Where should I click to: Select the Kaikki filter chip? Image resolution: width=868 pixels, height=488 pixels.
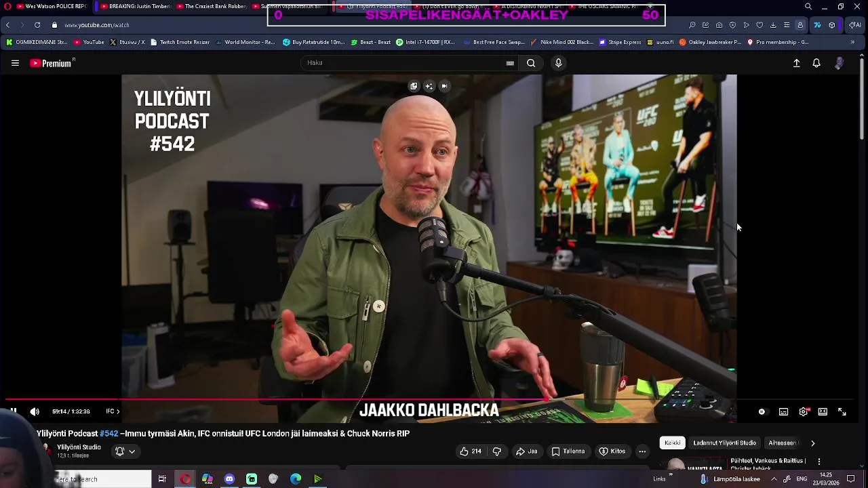click(673, 443)
